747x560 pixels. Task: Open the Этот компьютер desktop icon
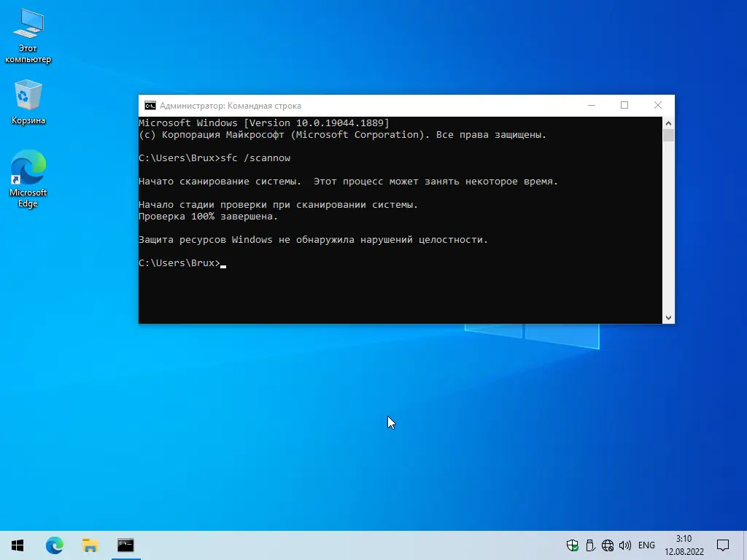(x=28, y=36)
